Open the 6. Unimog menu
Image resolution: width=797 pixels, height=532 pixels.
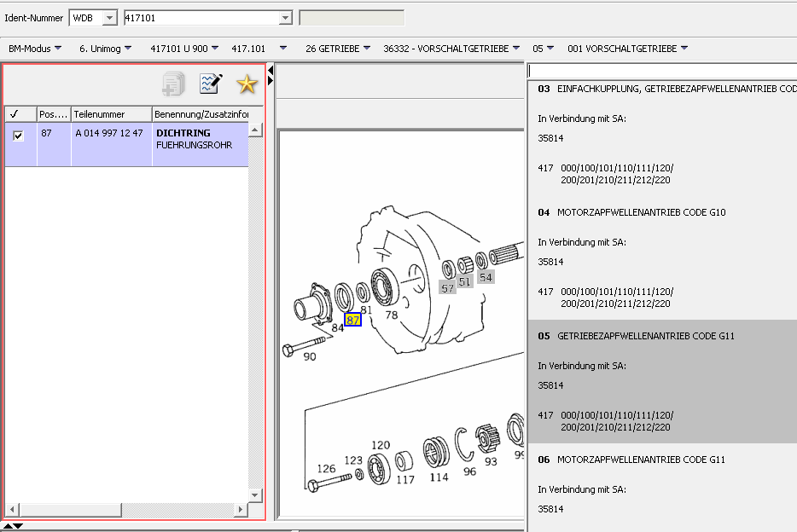click(105, 49)
